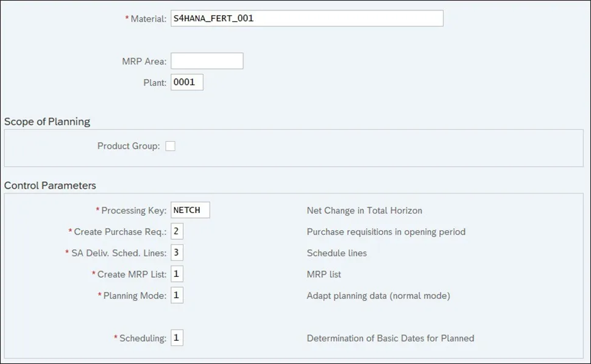Focus the Create MRP List input
591x364 pixels.
pyautogui.click(x=177, y=274)
